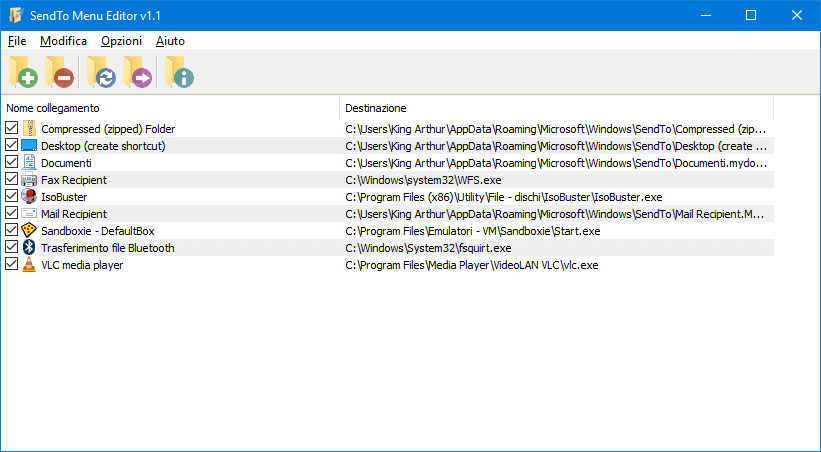Uncheck the VLC media player entry
The image size is (821, 452).
pyautogui.click(x=11, y=265)
